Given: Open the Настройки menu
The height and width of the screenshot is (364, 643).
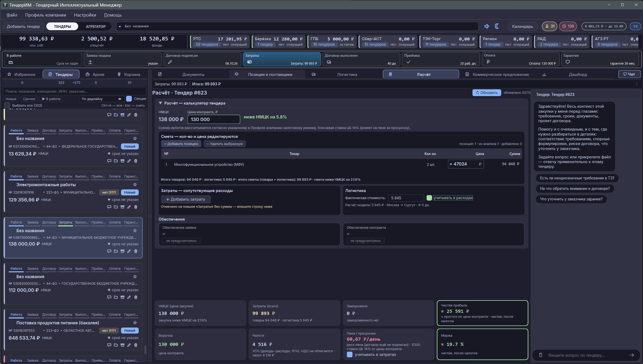Looking at the screenshot, I should [x=85, y=15].
